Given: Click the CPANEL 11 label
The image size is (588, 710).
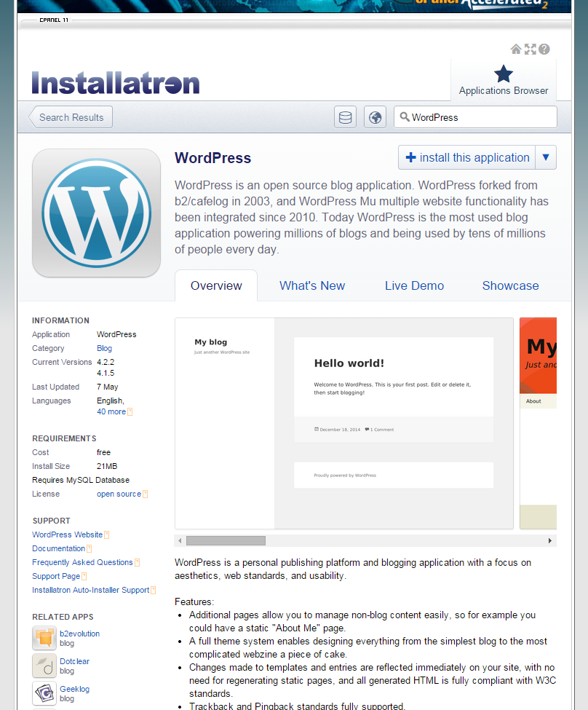Looking at the screenshot, I should tap(54, 20).
